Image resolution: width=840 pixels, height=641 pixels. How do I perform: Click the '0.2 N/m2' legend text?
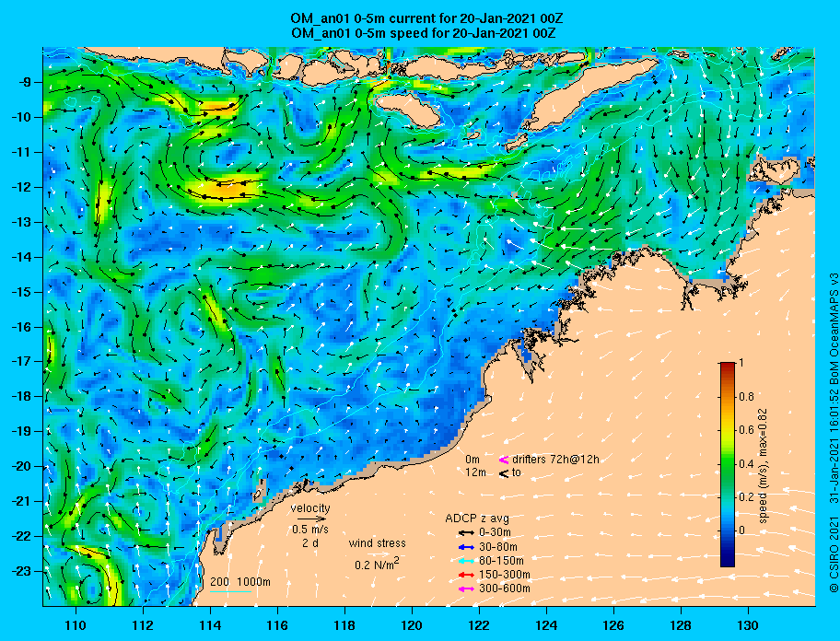coord(377,564)
